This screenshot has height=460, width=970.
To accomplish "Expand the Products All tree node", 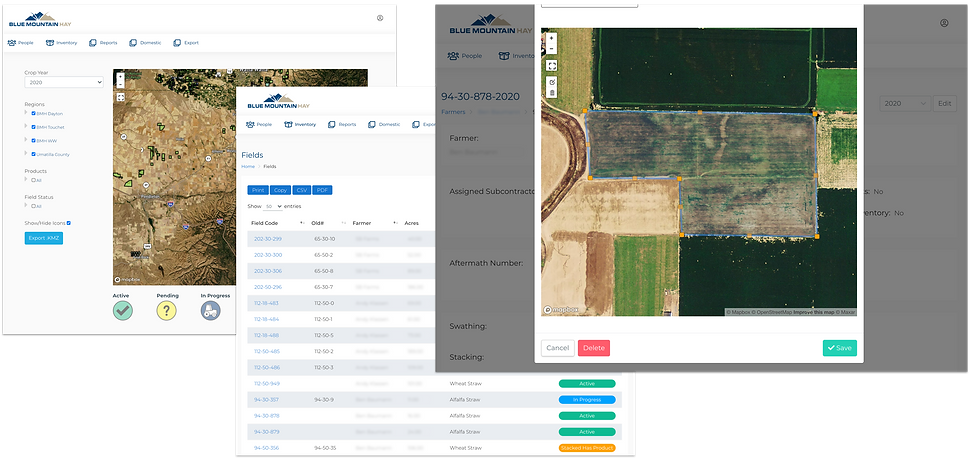I will click(x=26, y=179).
